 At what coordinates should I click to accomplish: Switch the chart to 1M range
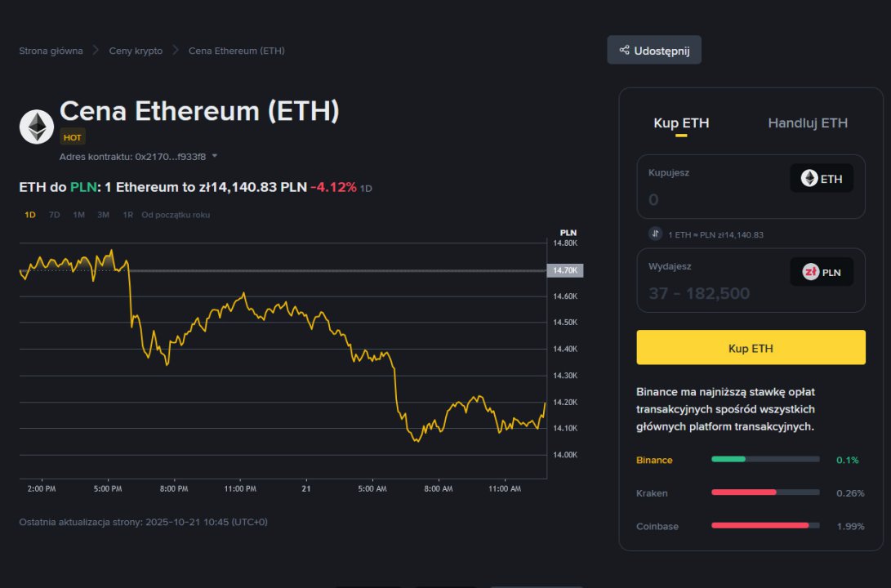tap(79, 215)
